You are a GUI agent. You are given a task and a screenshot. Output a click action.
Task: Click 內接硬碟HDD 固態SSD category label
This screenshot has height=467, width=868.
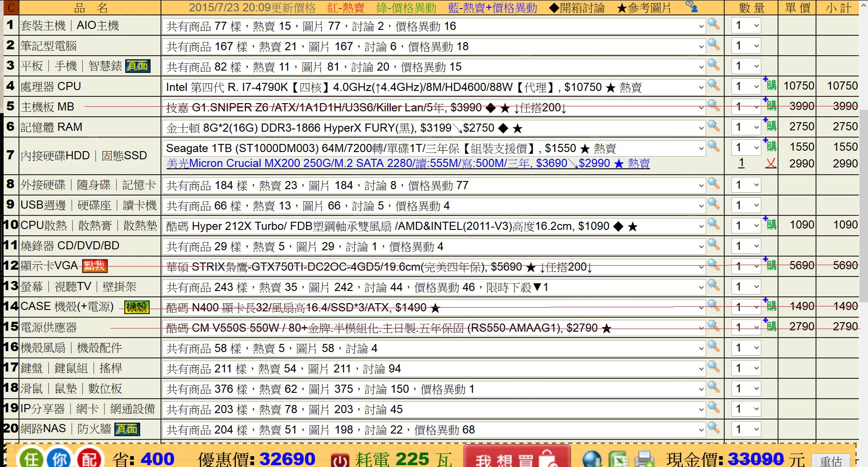tap(84, 155)
